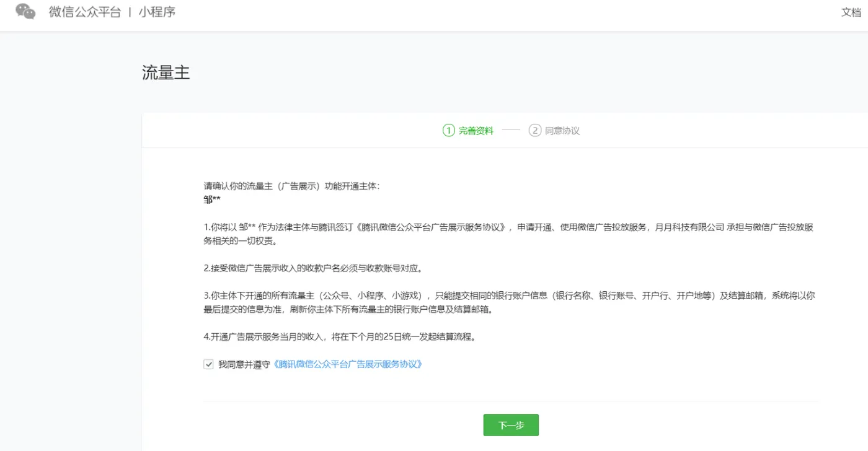Viewport: 868px width, 451px height.
Task: Click paragraph 4 about 25日 settlement
Action: 339,337
